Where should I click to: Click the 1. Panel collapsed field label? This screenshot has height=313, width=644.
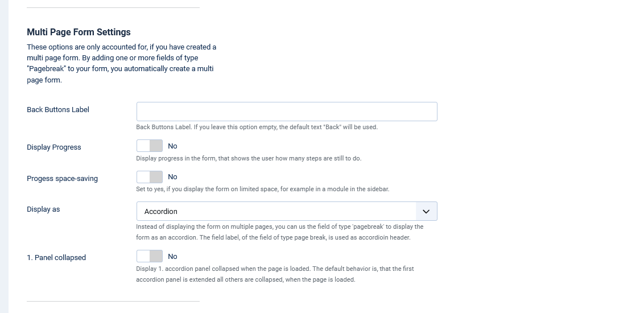coord(56,258)
